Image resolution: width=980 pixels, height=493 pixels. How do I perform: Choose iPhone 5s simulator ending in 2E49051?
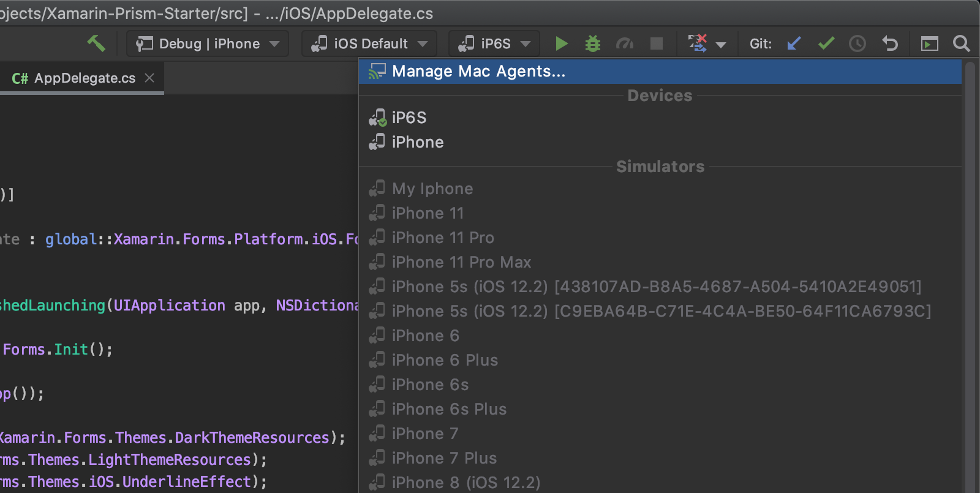coord(660,287)
